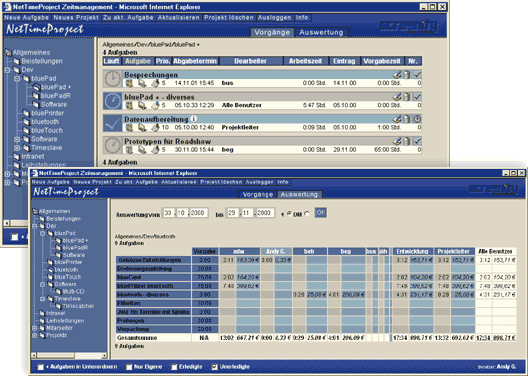The width and height of the screenshot is (528, 376).
Task: Expand the Software node in back window tree
Action: [17, 139]
